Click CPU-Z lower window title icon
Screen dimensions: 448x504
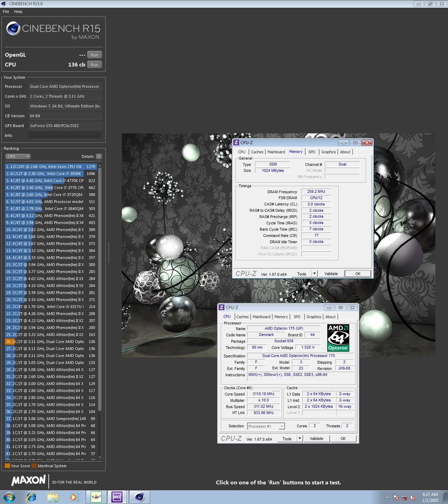tap(222, 307)
